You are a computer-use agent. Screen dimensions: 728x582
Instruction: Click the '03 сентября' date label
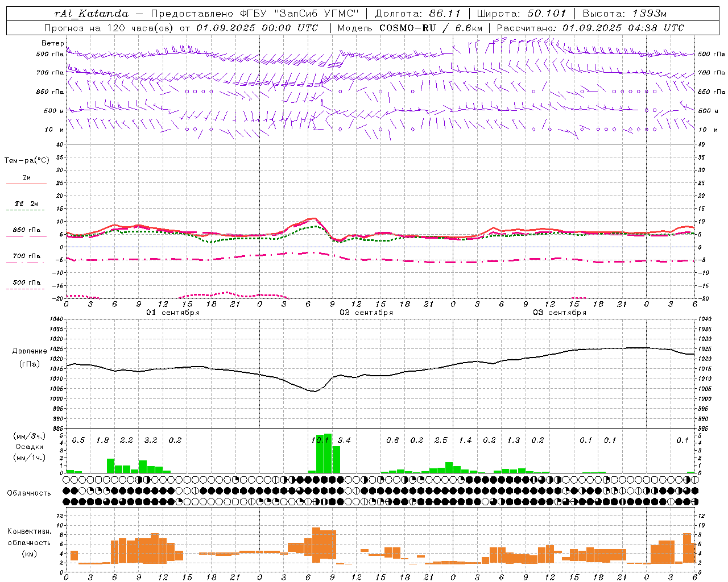pos(560,313)
